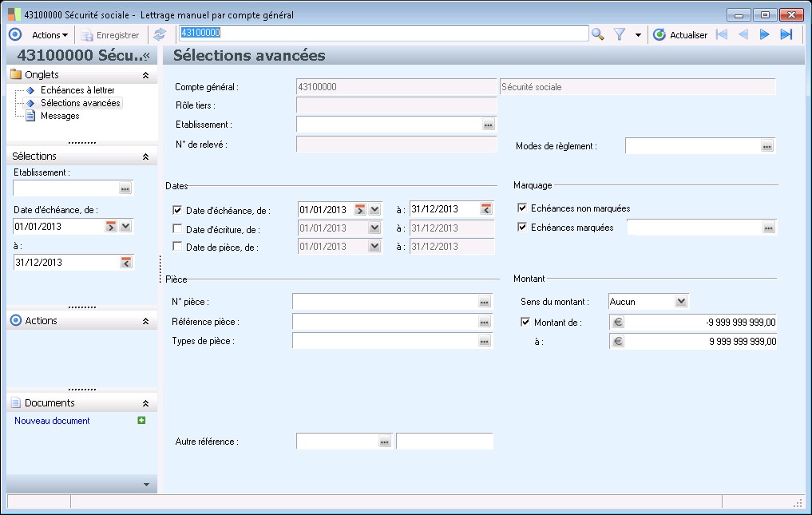The width and height of the screenshot is (812, 515).
Task: Open Echéances à lettrer tab
Action: (77, 90)
